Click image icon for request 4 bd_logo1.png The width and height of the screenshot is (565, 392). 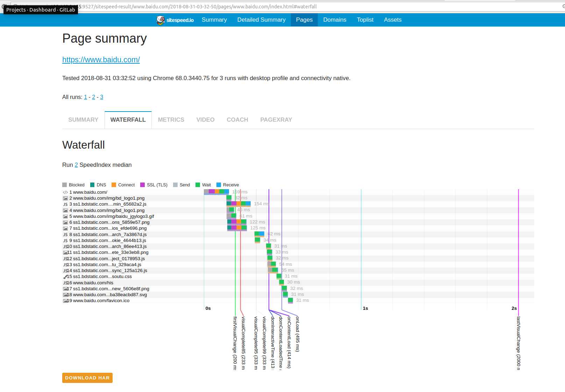coord(65,211)
